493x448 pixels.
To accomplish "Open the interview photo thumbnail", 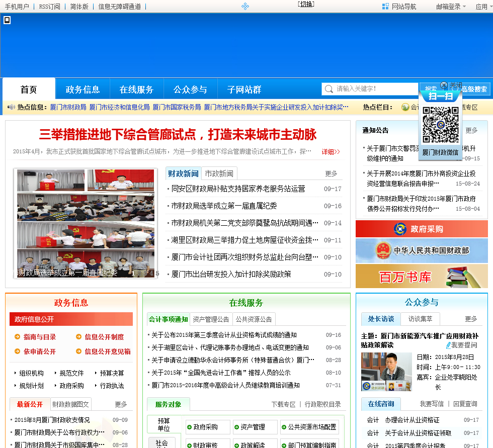I will tap(386, 372).
